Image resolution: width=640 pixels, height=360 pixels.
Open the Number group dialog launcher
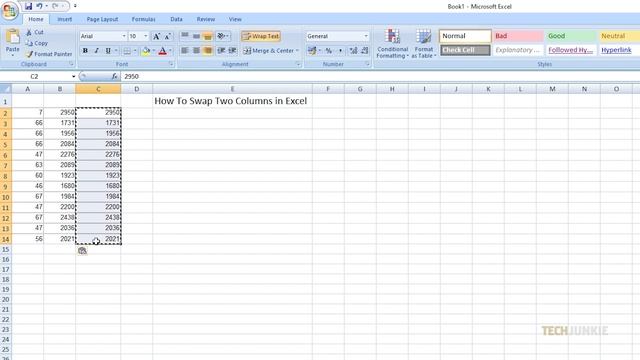(x=367, y=64)
